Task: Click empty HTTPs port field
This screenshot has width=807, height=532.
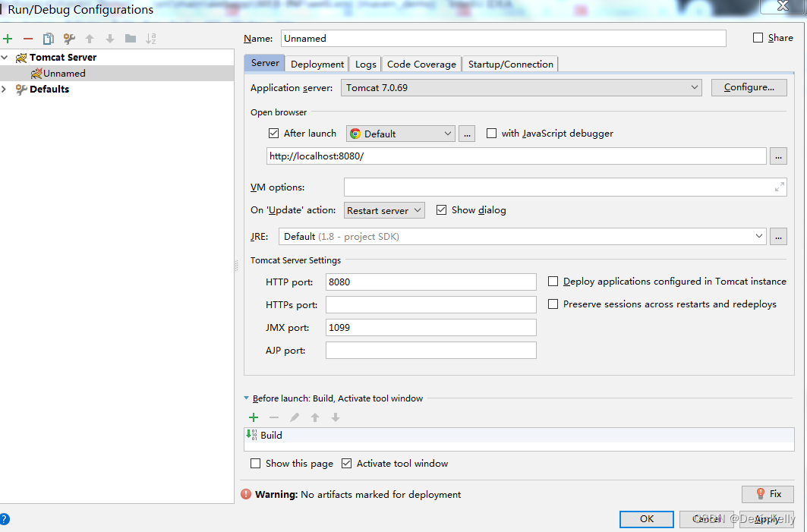Action: click(430, 304)
